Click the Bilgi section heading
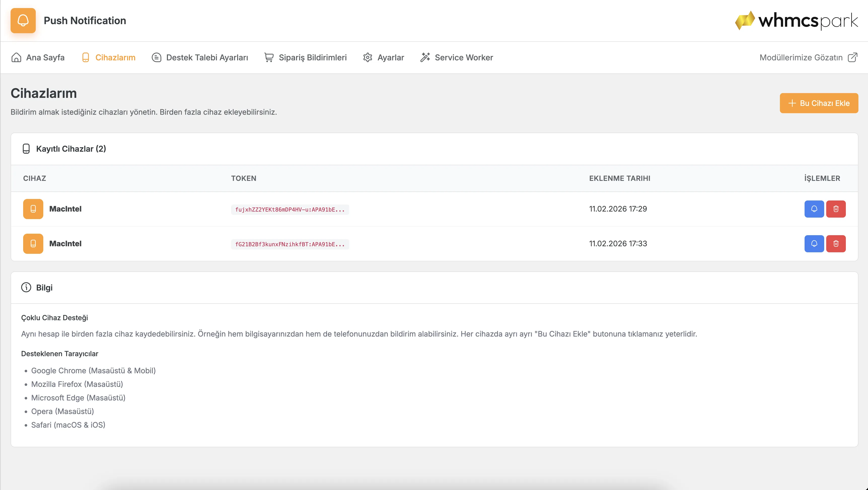Viewport: 868px width, 490px height. 44,288
